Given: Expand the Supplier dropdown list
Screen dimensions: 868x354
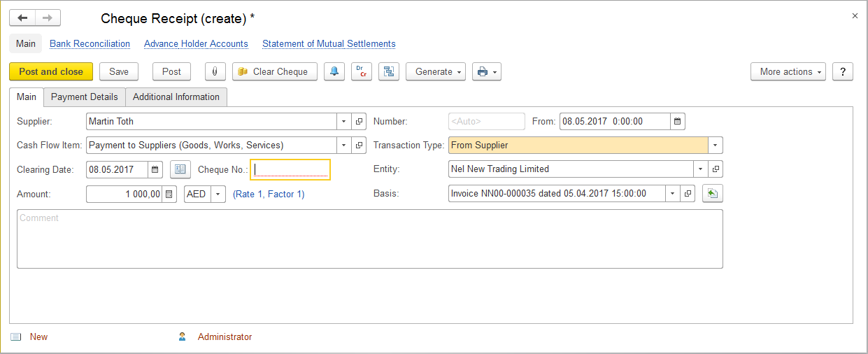Looking at the screenshot, I should pos(343,122).
